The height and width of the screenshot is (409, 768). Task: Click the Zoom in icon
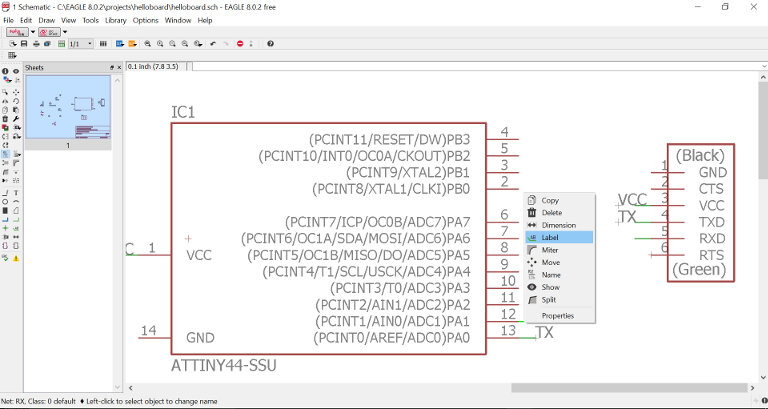160,44
